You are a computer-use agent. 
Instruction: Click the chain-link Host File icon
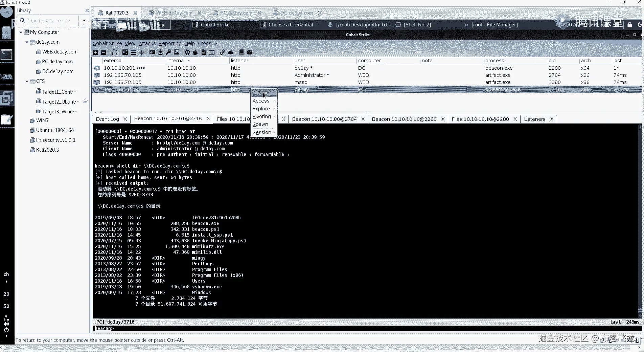click(x=222, y=52)
